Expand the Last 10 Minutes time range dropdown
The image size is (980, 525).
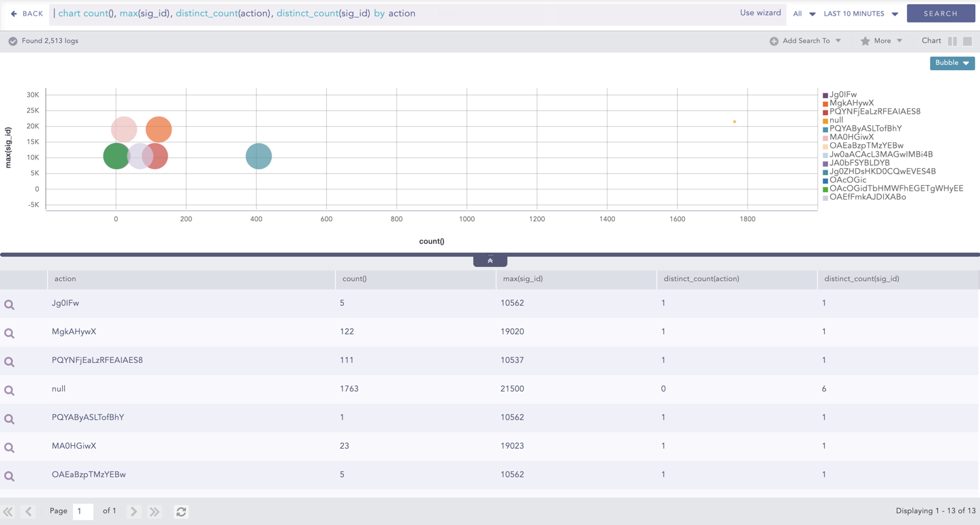point(861,14)
